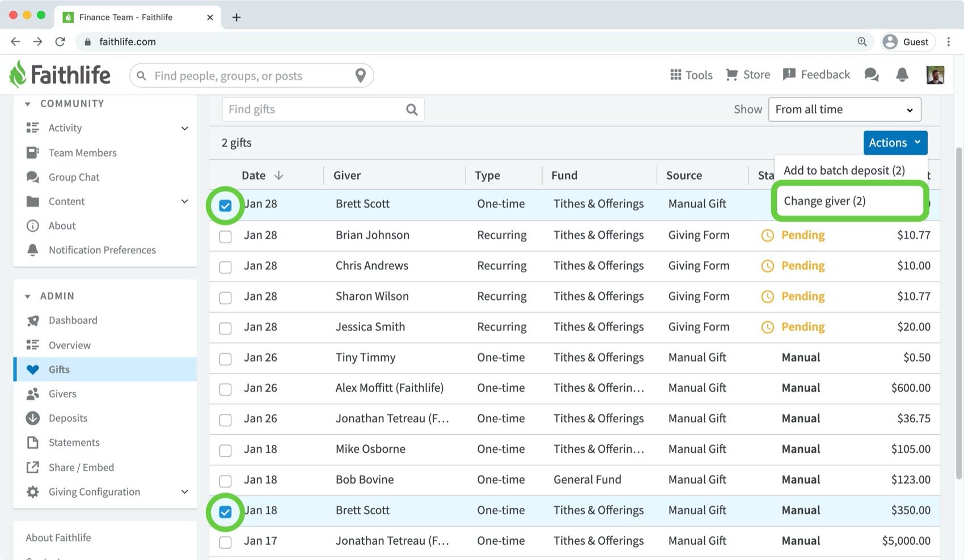This screenshot has width=964, height=560.
Task: Open a new browser tab
Action: pos(236,17)
